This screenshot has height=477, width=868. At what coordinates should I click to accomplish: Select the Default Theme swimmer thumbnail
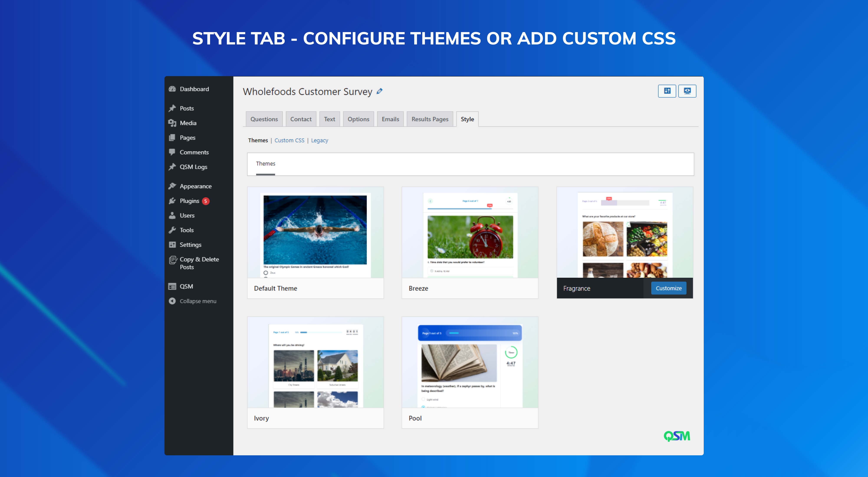point(315,232)
